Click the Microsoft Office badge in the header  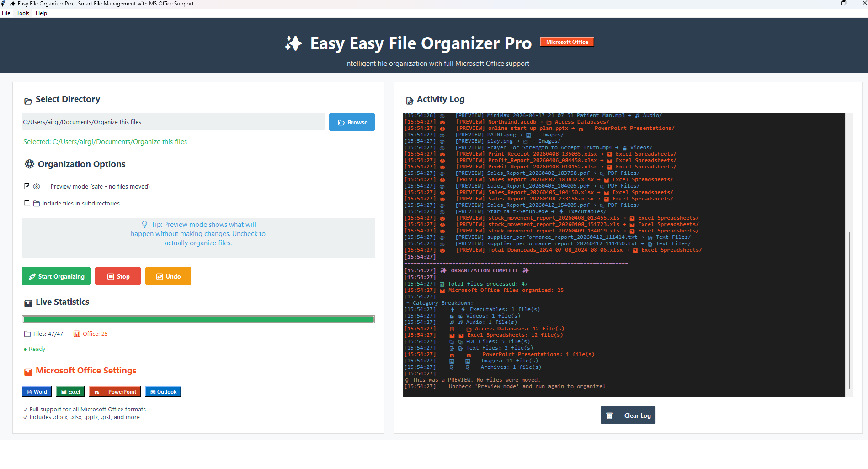pos(567,42)
